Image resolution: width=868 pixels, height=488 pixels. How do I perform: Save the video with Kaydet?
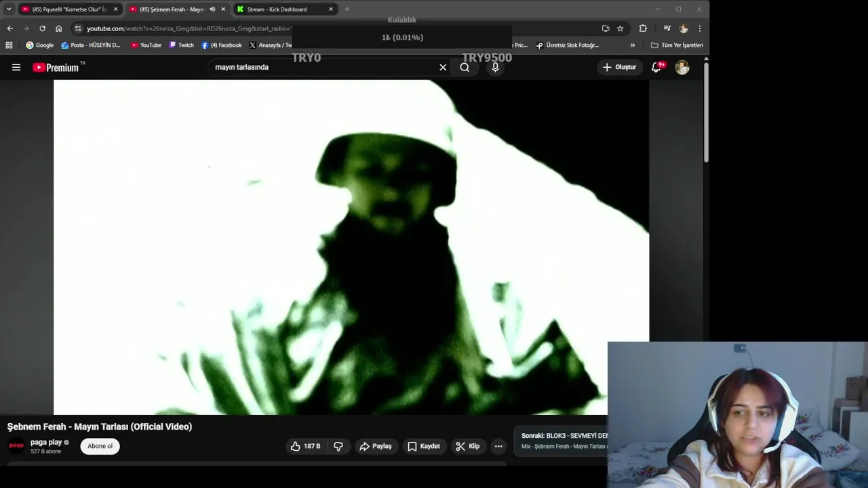[424, 446]
